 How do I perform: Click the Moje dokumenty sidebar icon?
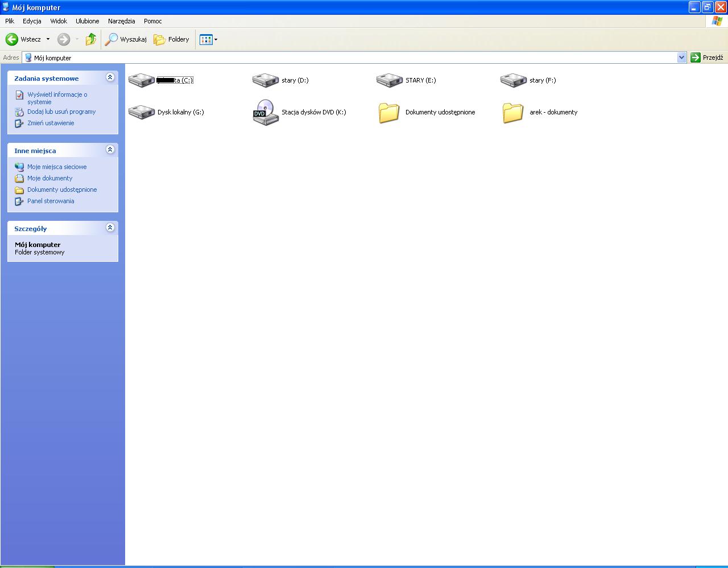point(19,179)
